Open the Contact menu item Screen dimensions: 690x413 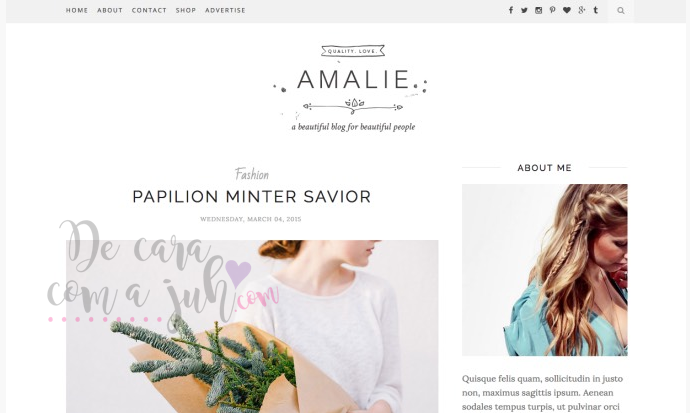tap(149, 10)
